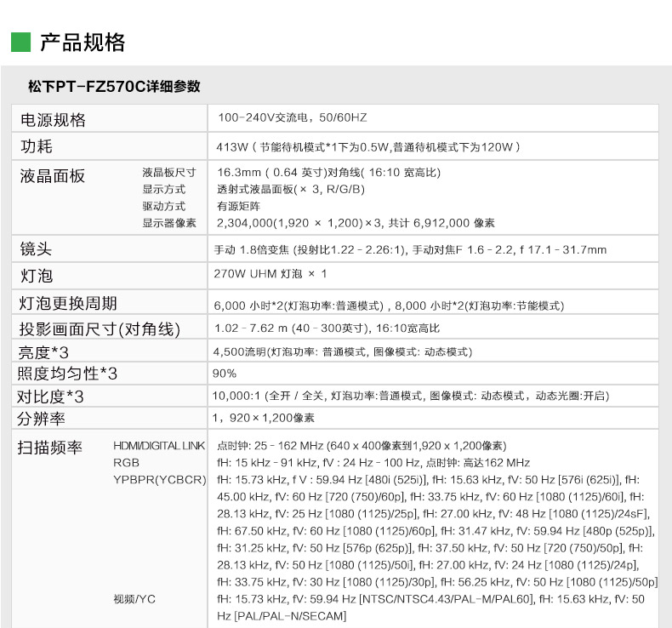Select the 2,304,000(1,920 × 1,200) pixel value

(356, 223)
